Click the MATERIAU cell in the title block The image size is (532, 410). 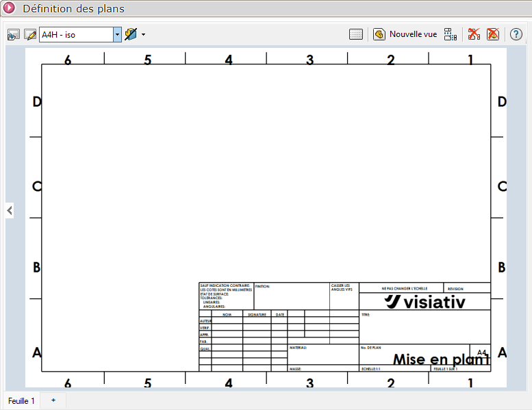(x=322, y=355)
